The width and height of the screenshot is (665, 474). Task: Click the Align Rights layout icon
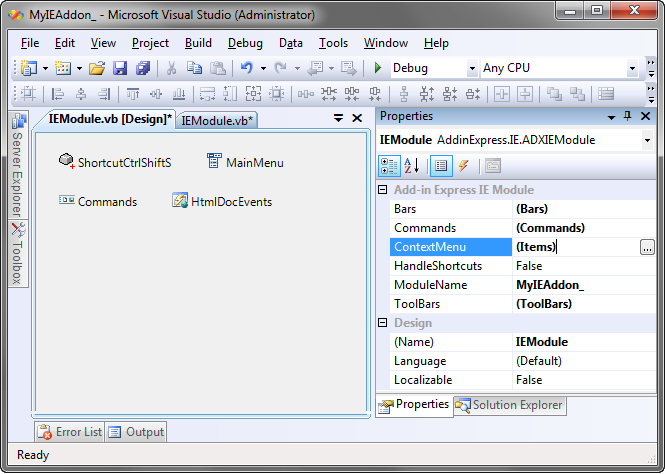pyautogui.click(x=104, y=94)
